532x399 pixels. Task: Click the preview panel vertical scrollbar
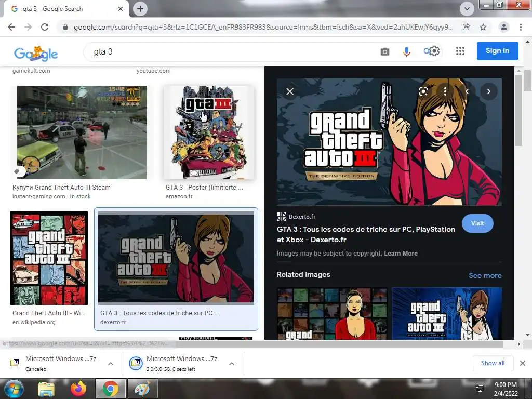point(518,111)
